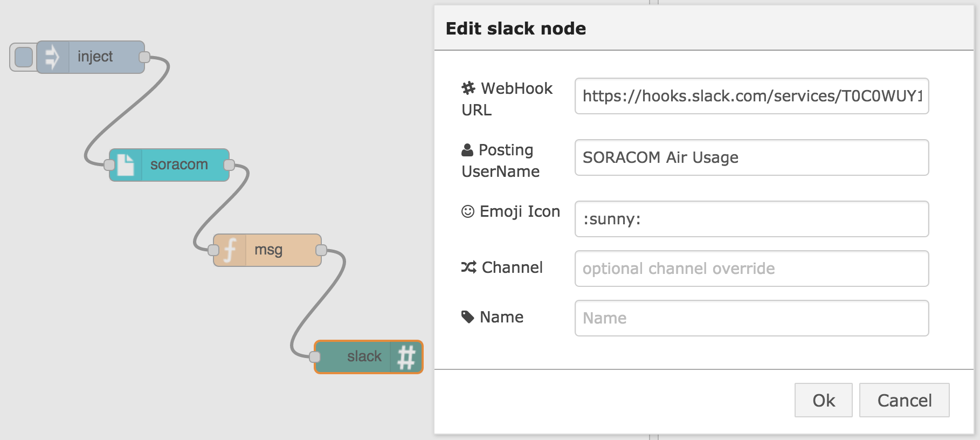The height and width of the screenshot is (440, 980).
Task: Select the slack node hash icon
Action: 406,357
